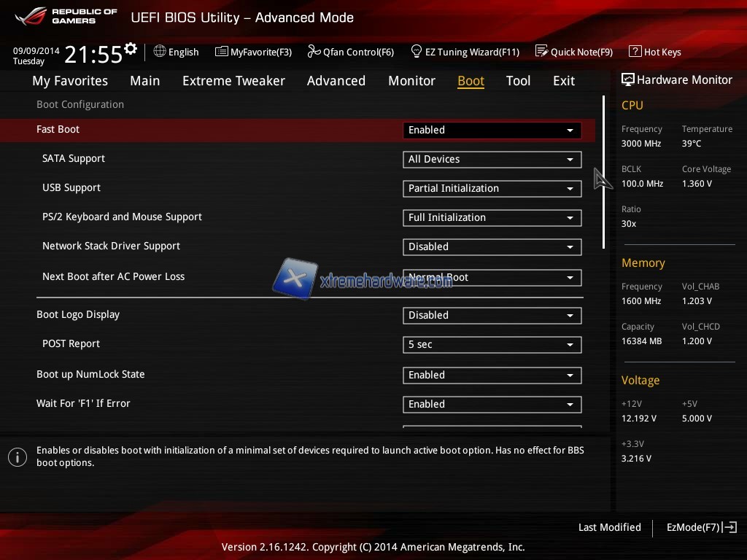Click the globe language icon
The image size is (747, 560).
tap(160, 52)
